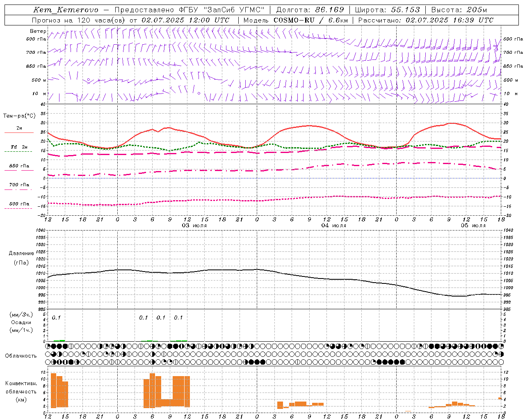525x420 pixels.
Task: Click '10 м' label right of wind barbs
Action: coord(511,94)
